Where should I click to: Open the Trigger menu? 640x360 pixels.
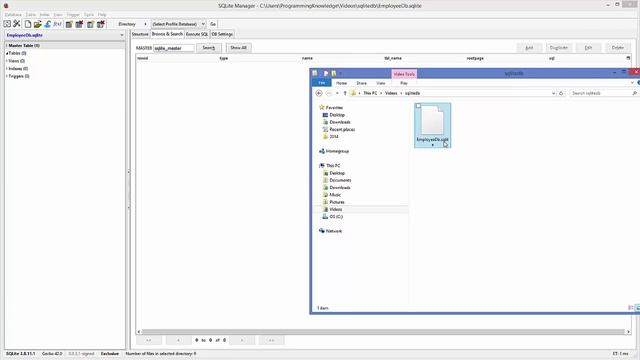coord(73,15)
